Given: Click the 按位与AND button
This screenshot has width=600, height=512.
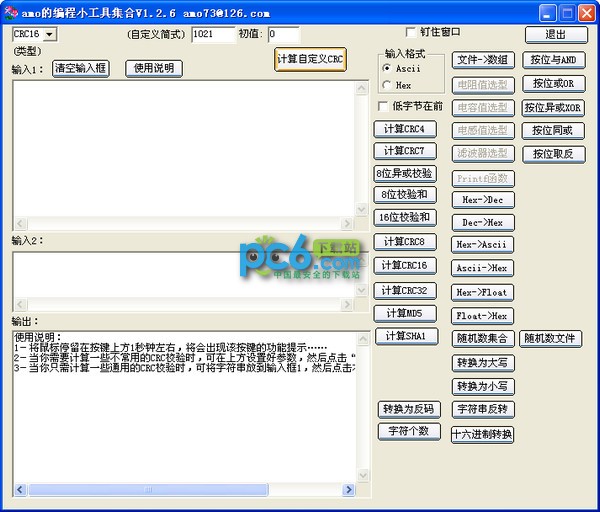Looking at the screenshot, I should pos(553,60).
